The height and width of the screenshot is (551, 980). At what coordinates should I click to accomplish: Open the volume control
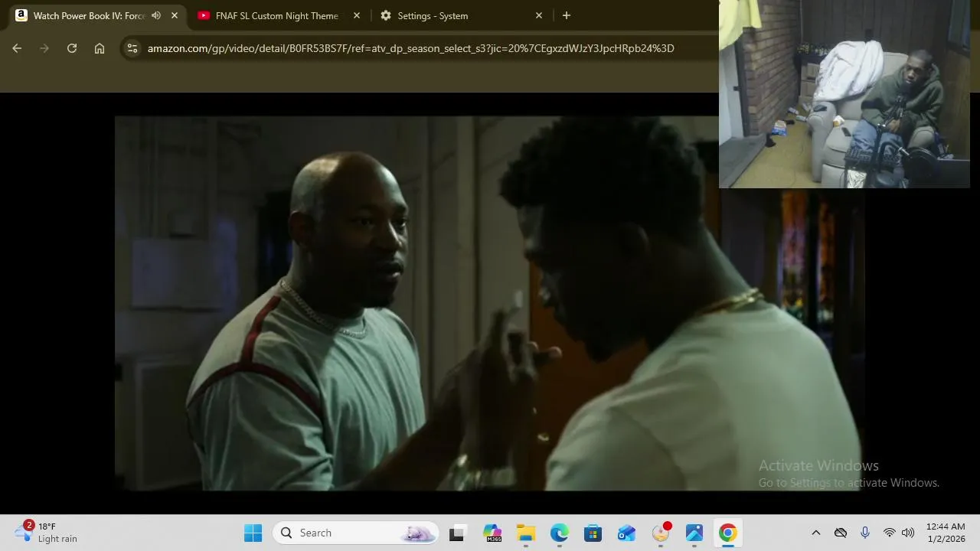click(x=908, y=533)
